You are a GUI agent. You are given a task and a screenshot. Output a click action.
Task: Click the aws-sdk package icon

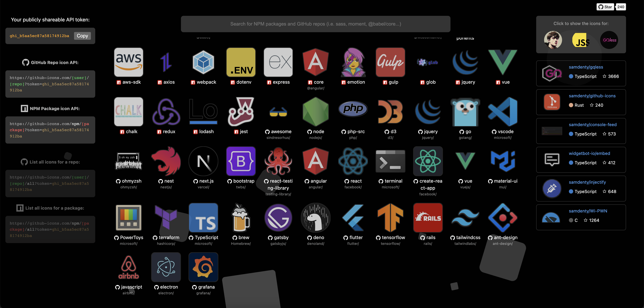(128, 62)
